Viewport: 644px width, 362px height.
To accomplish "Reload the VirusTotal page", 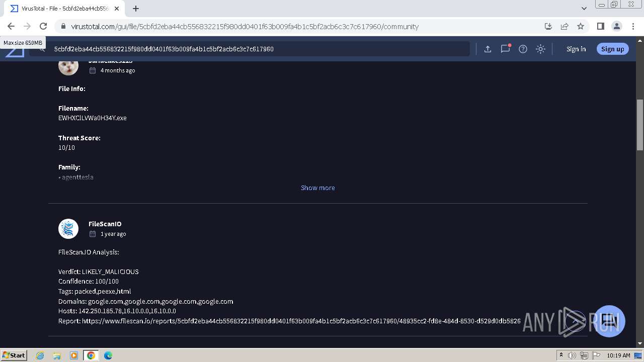I will (x=43, y=26).
